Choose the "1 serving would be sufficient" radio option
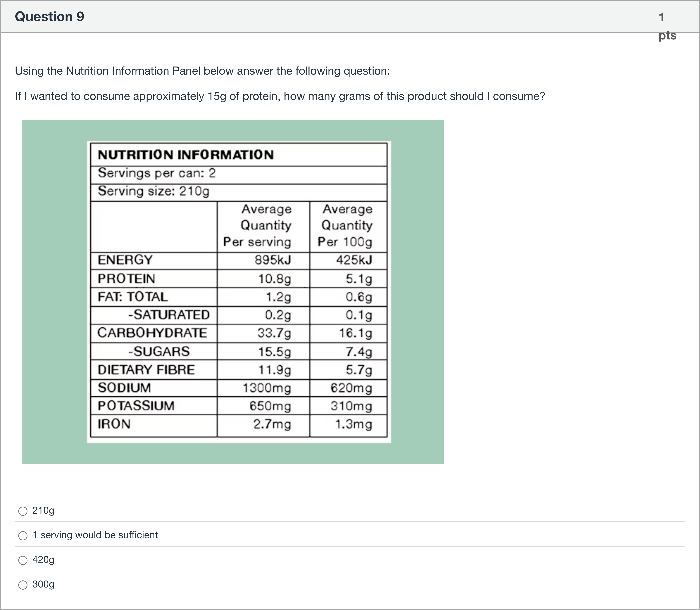The height and width of the screenshot is (610, 700). click(x=23, y=535)
